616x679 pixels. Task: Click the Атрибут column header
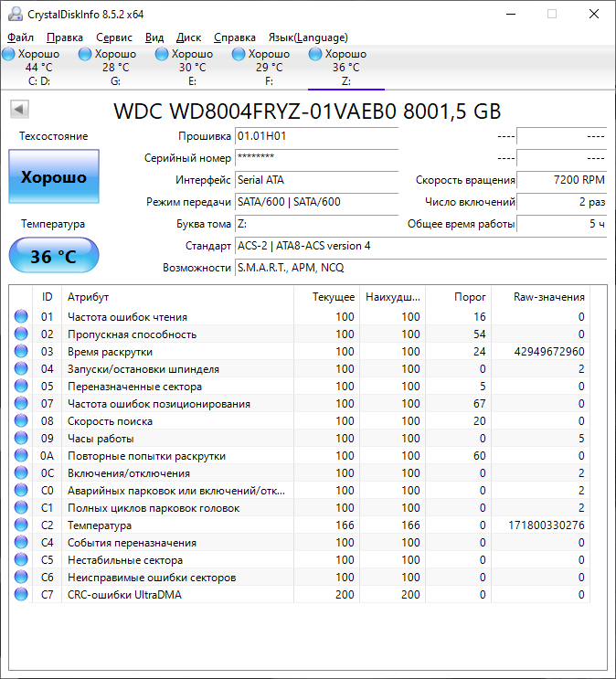coord(177,297)
